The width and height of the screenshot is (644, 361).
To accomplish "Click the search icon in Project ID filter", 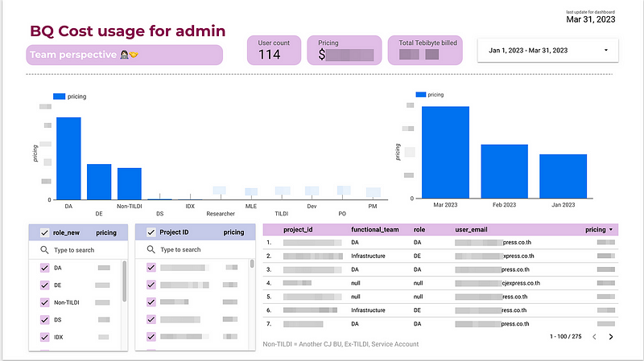I will (x=151, y=250).
